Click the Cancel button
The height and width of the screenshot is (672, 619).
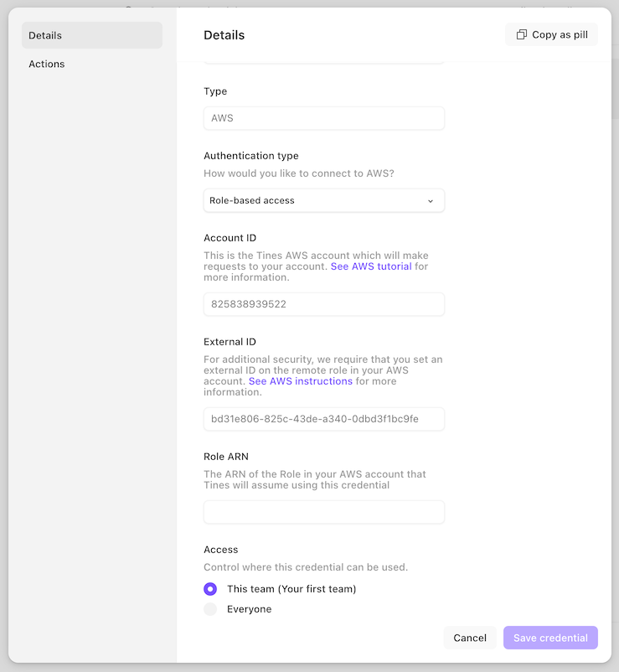470,638
